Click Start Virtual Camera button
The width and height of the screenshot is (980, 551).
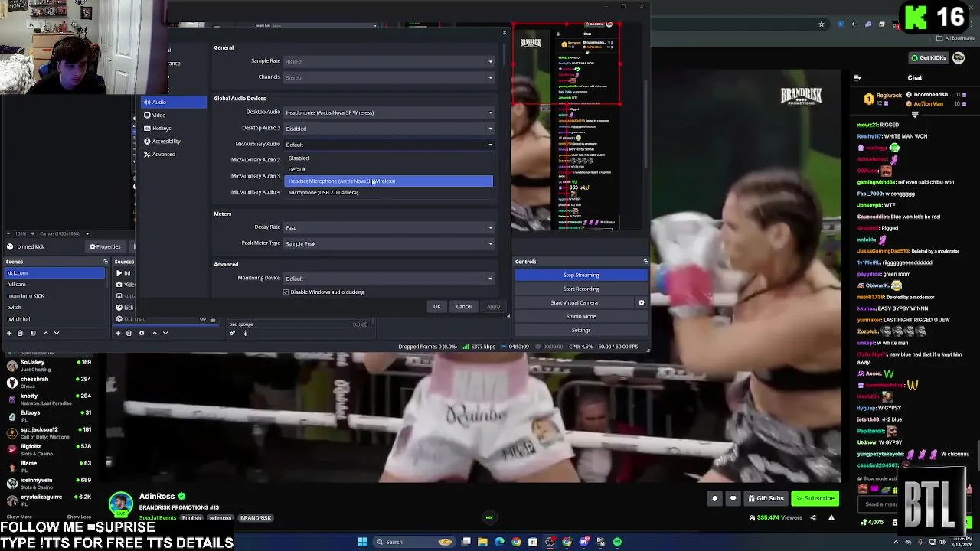coord(574,302)
